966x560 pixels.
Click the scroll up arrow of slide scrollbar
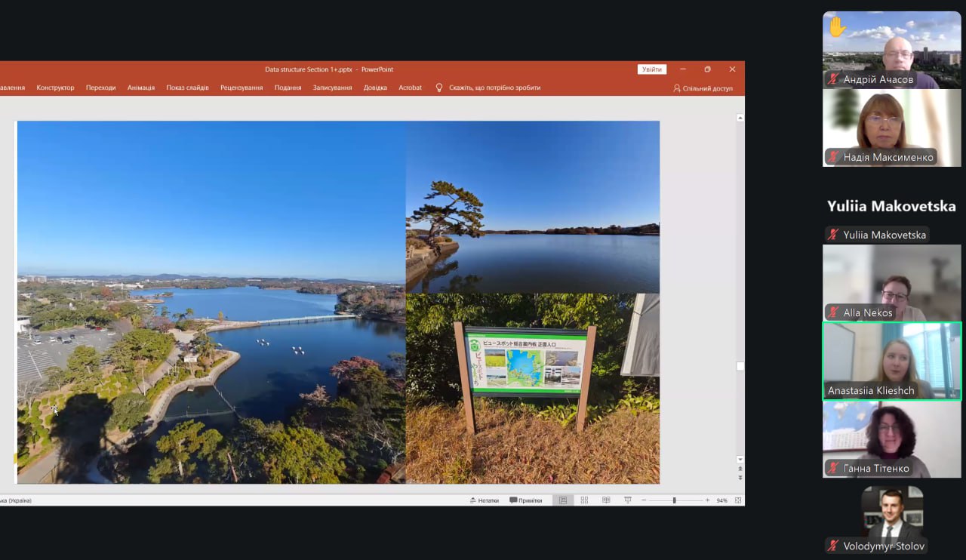740,118
